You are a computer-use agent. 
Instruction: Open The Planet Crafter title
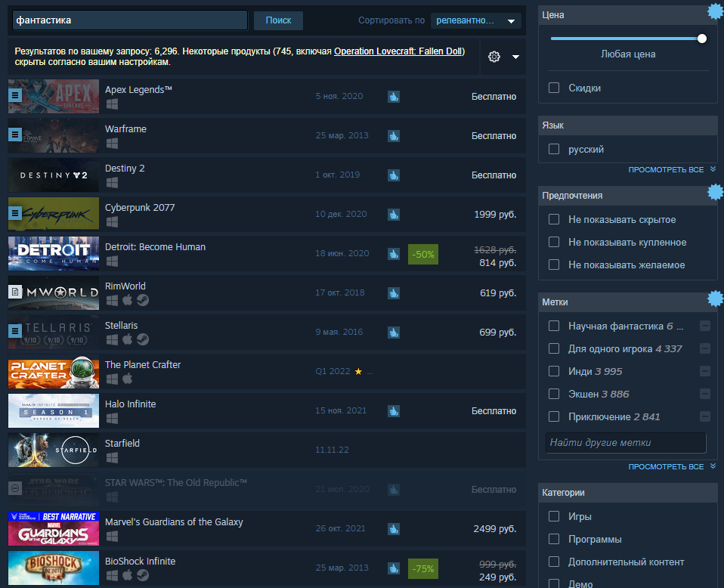143,364
